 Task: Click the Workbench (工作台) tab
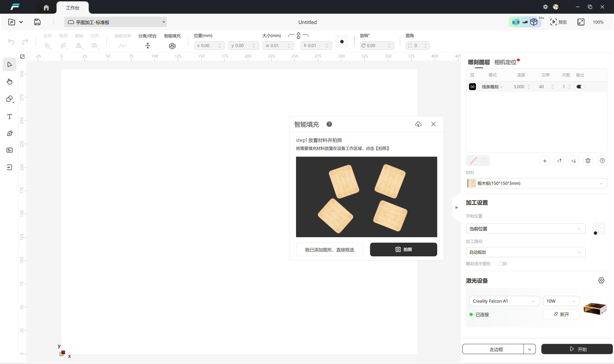(72, 8)
